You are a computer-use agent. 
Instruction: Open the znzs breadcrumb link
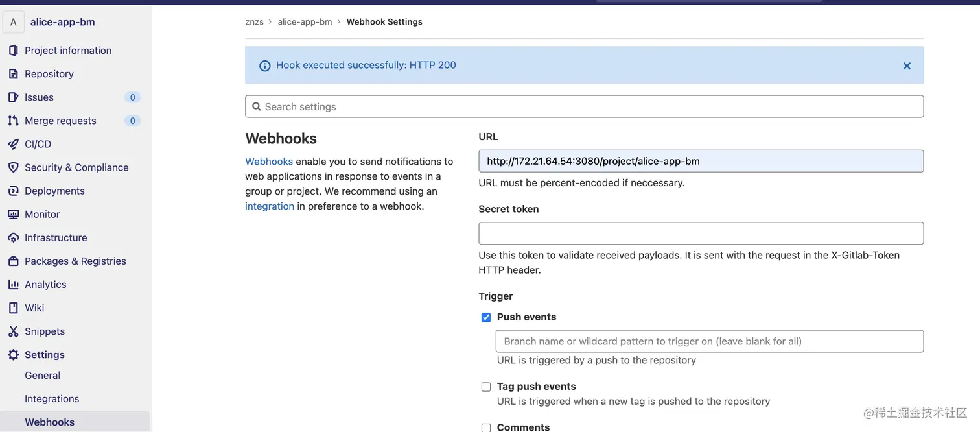255,22
